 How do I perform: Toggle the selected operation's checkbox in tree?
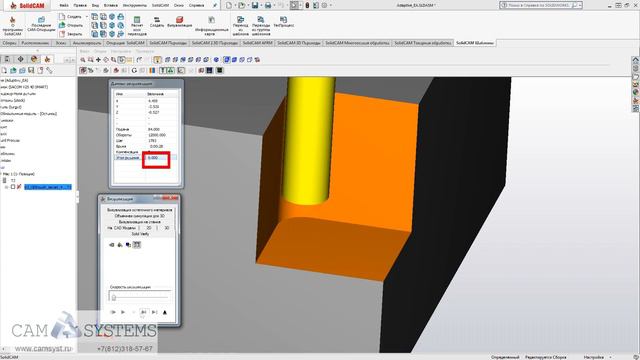click(x=13, y=187)
